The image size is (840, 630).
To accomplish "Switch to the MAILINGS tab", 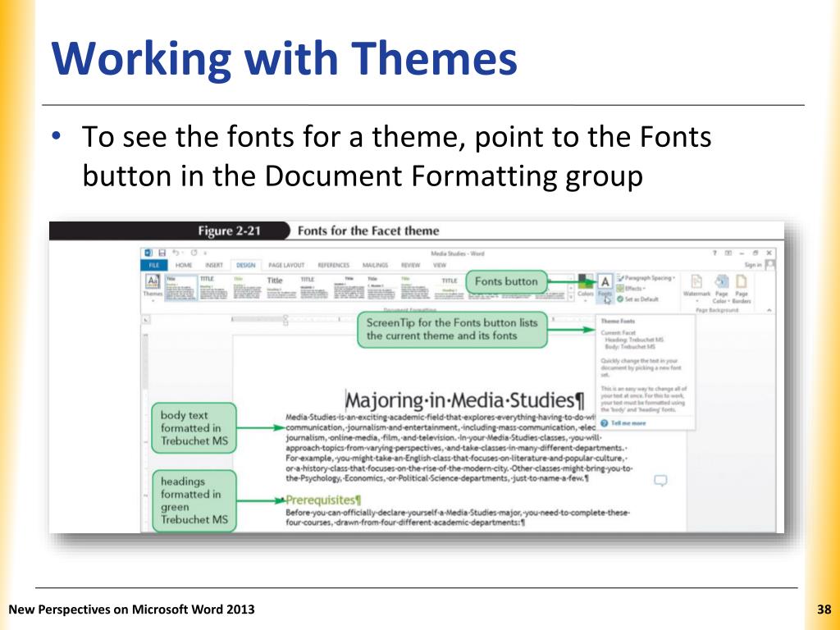I will point(375,265).
